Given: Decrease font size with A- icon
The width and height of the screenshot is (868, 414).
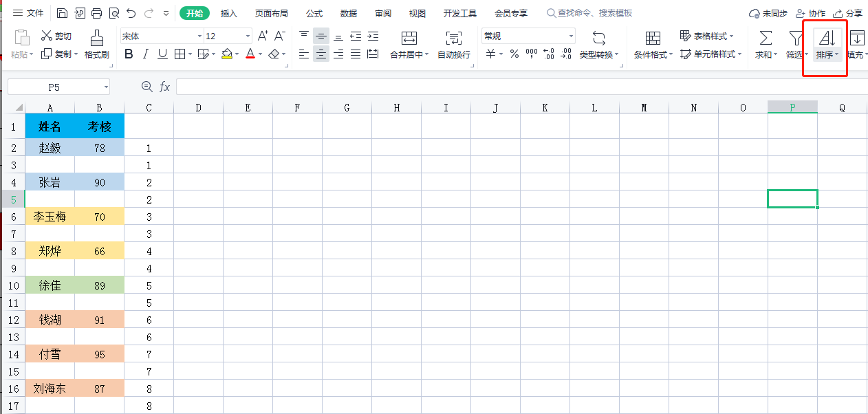Looking at the screenshot, I should point(280,36).
